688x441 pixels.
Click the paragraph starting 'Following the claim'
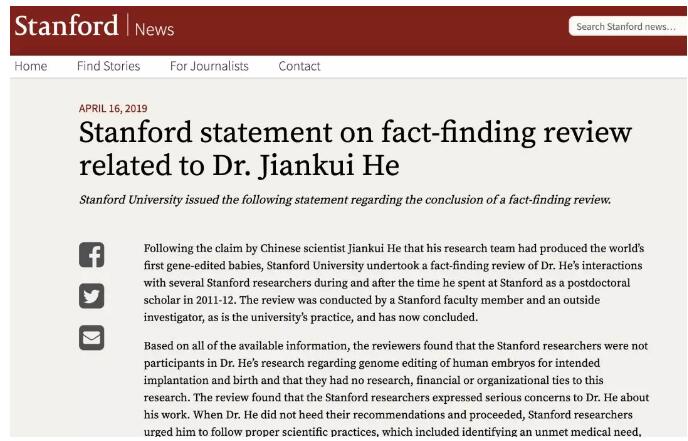(394, 283)
